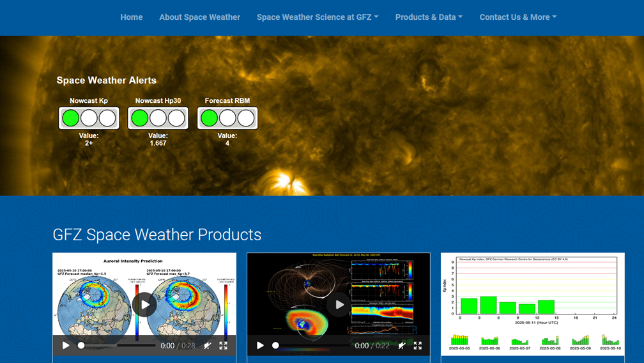Open the About Space Weather page
This screenshot has width=644, height=363.
(x=200, y=17)
